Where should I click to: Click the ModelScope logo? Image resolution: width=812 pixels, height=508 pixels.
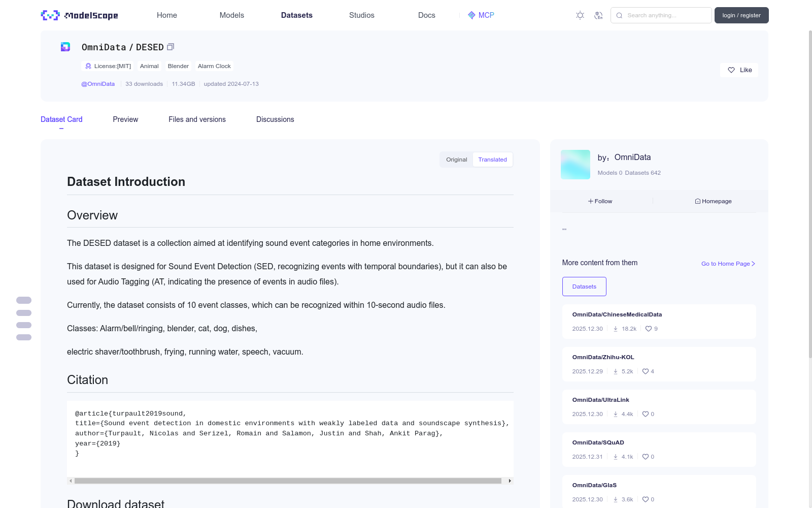pyautogui.click(x=79, y=15)
